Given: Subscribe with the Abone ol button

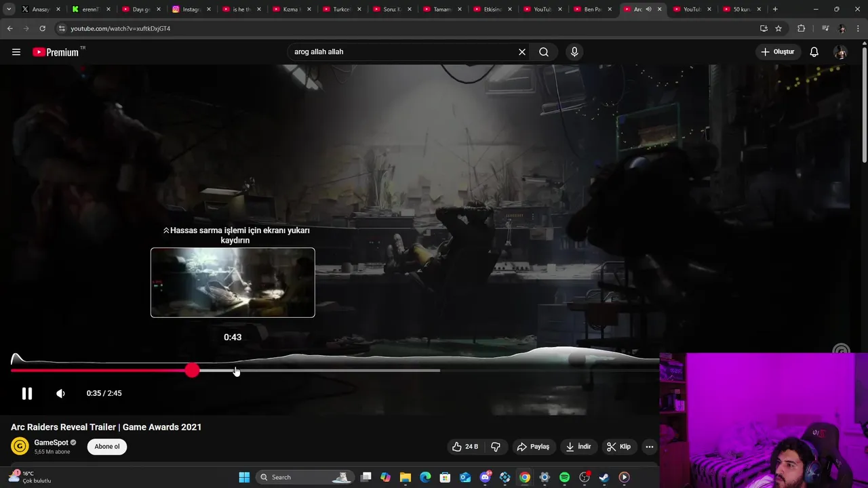Looking at the screenshot, I should 107,447.
